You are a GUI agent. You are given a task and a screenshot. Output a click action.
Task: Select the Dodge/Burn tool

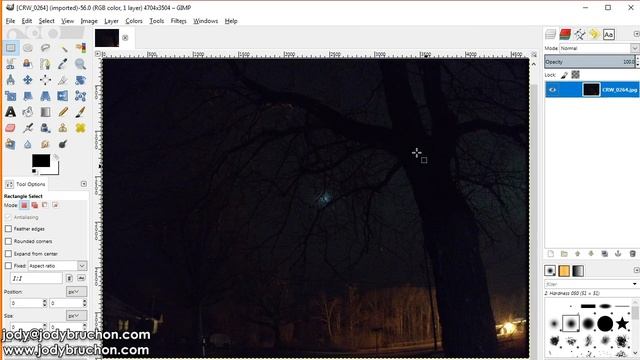click(x=63, y=144)
